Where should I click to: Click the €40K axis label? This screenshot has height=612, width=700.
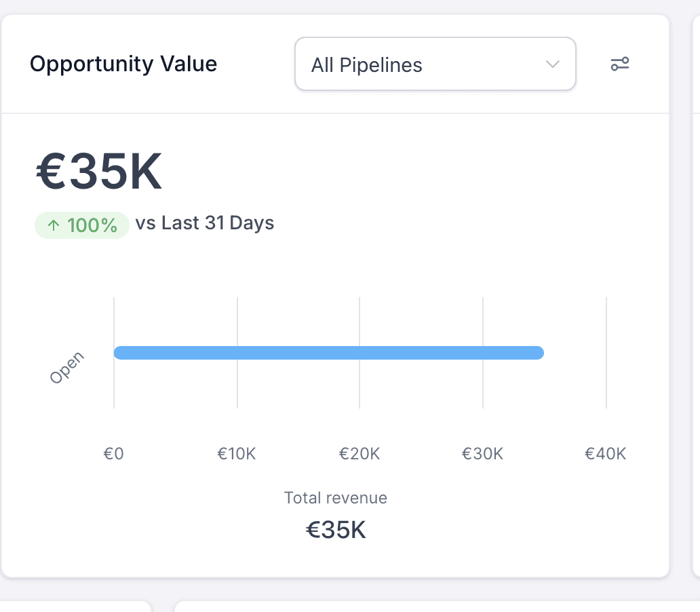tap(605, 454)
